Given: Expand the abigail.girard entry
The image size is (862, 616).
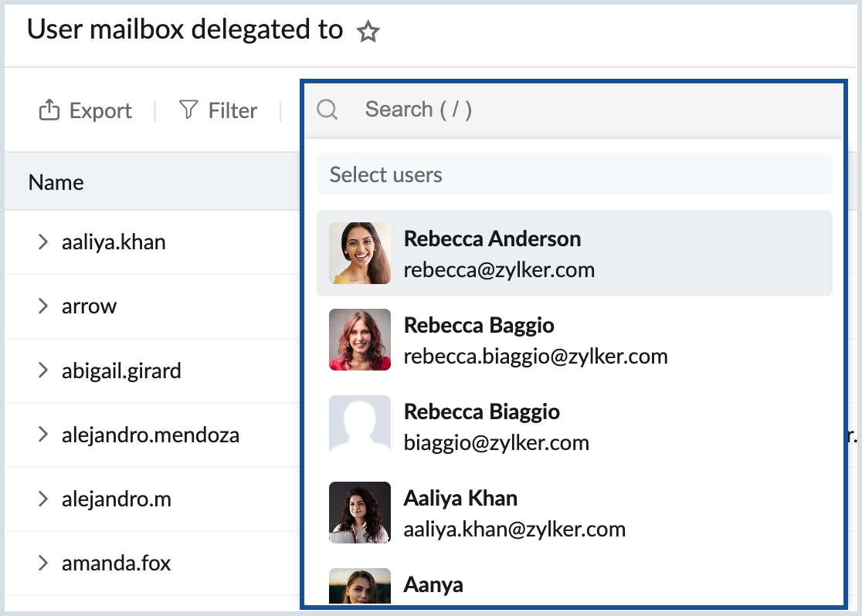Looking at the screenshot, I should (43, 371).
